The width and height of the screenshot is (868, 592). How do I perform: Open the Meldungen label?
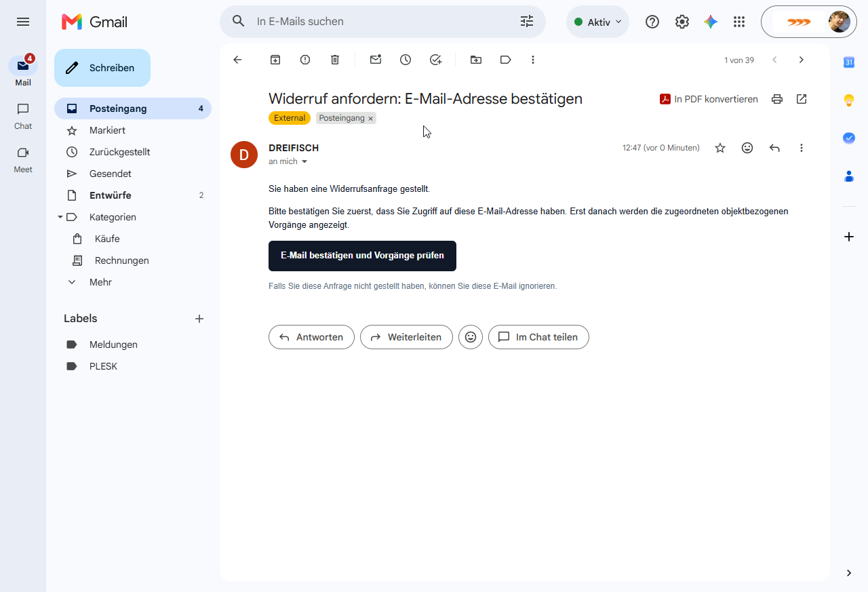[x=133, y=344]
